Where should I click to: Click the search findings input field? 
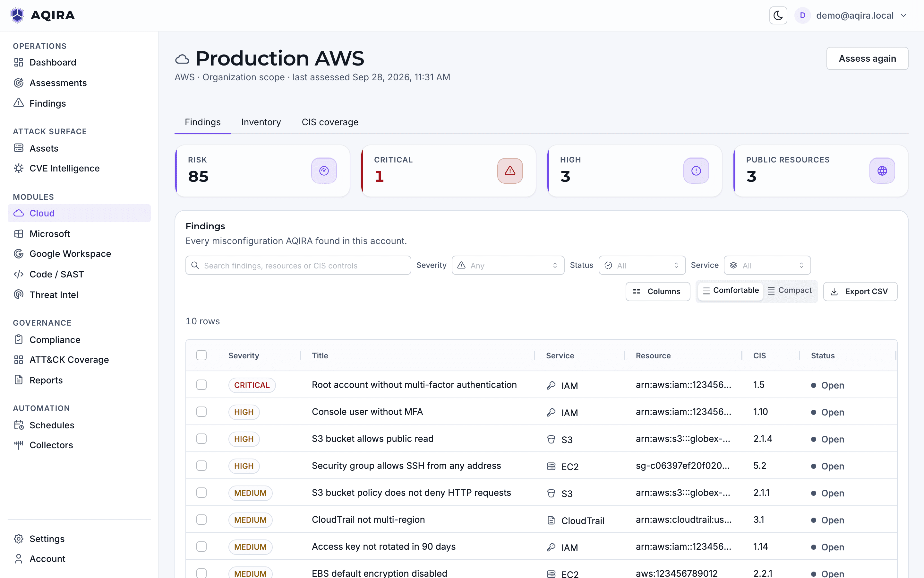click(298, 265)
